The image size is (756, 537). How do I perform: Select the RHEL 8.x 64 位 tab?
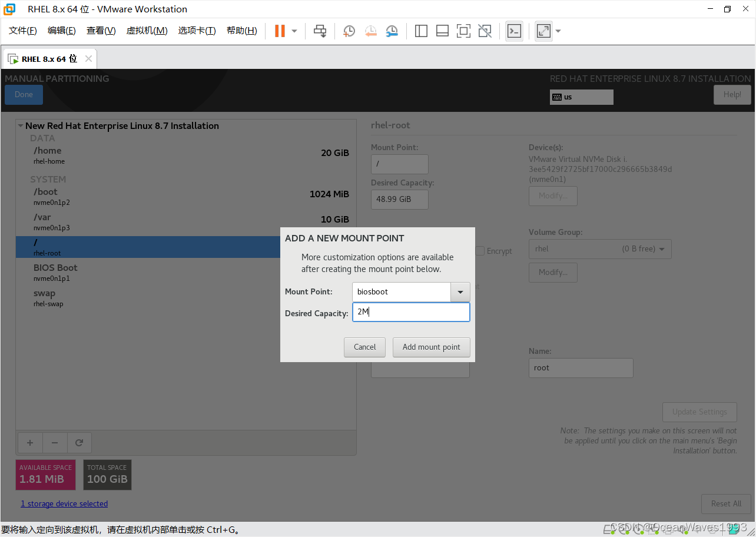[x=49, y=59]
